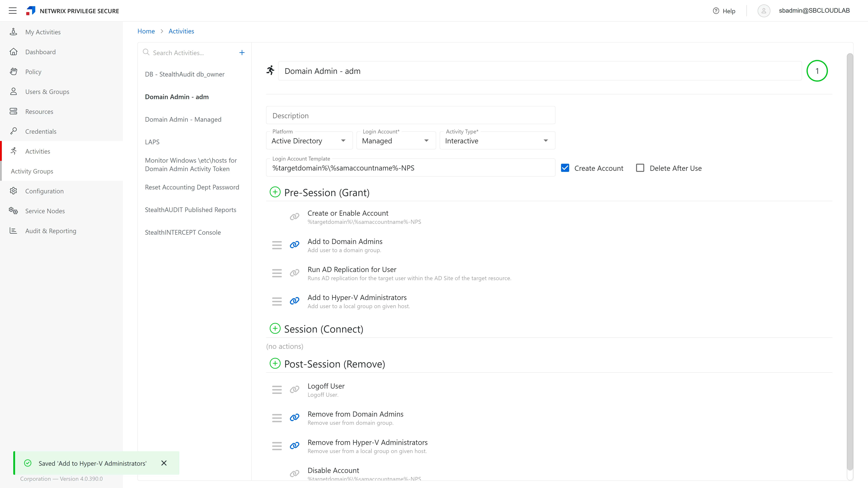This screenshot has height=488, width=868.
Task: Add a Post-Session (Remove) action
Action: click(275, 364)
